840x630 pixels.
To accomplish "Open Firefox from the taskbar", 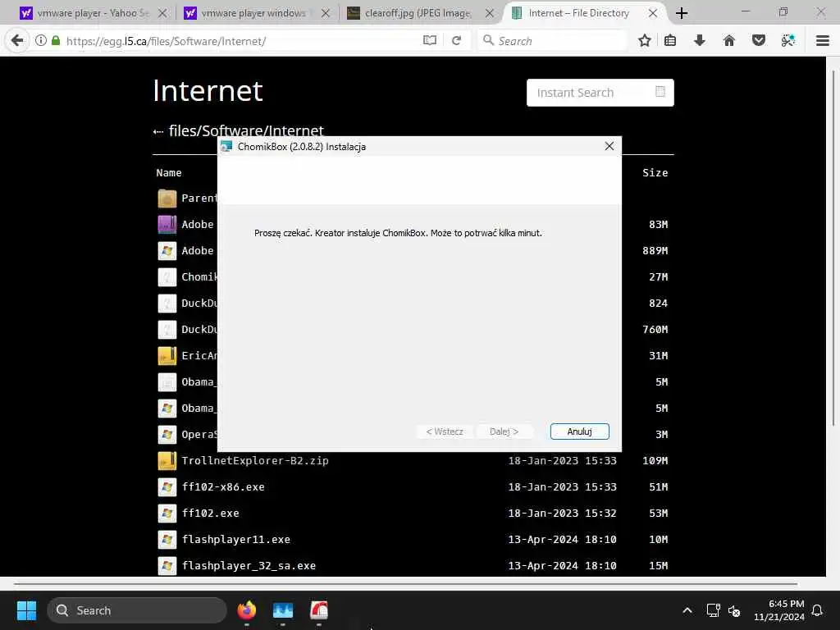I will 246,610.
